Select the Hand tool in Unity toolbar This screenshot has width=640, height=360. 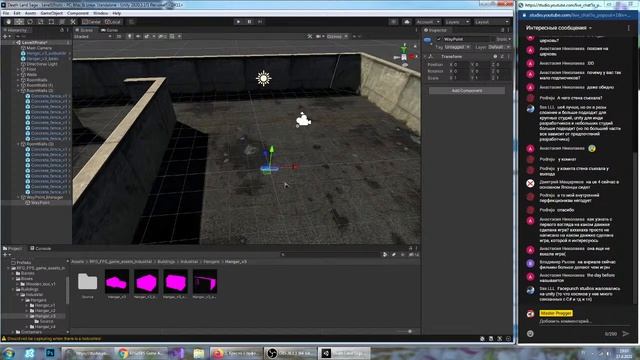[x=8, y=22]
